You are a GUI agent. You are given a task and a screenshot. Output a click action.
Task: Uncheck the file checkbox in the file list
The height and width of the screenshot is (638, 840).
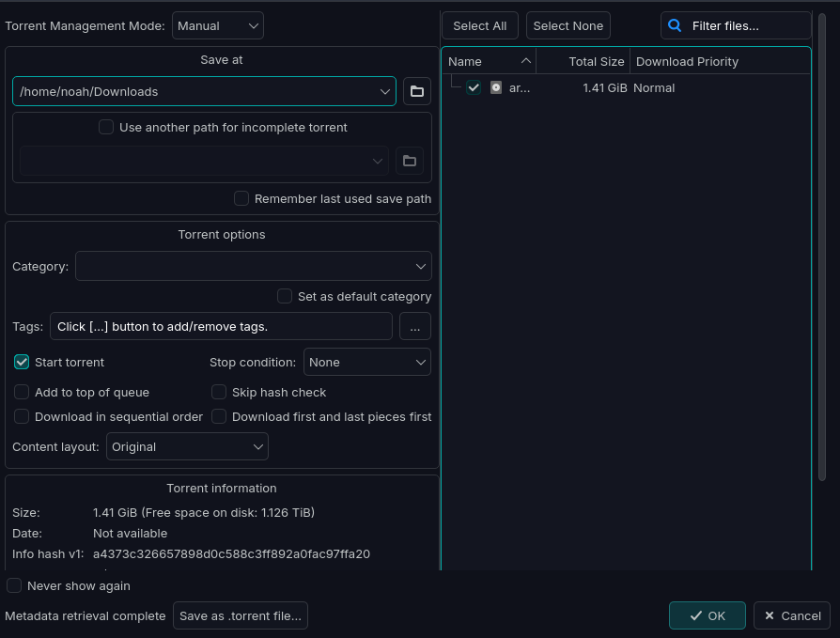474,87
